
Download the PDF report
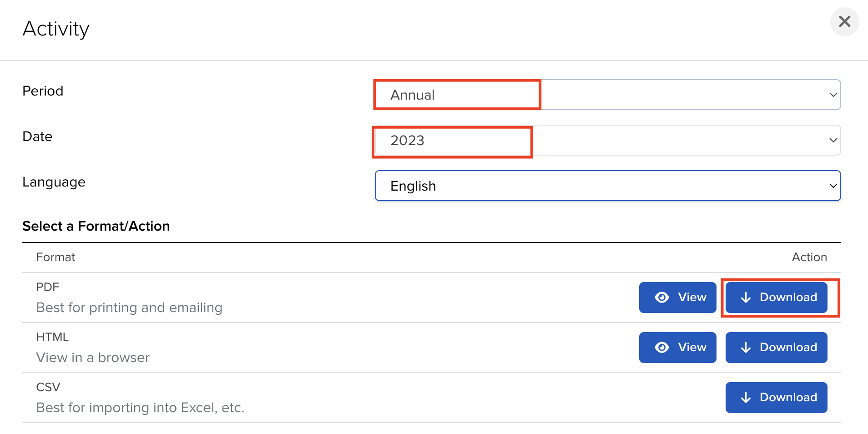pos(776,298)
